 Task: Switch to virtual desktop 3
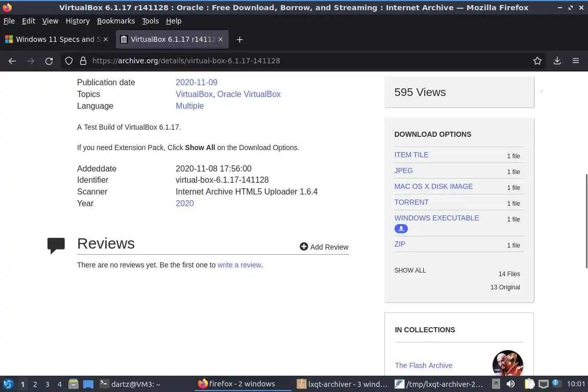[x=47, y=384]
